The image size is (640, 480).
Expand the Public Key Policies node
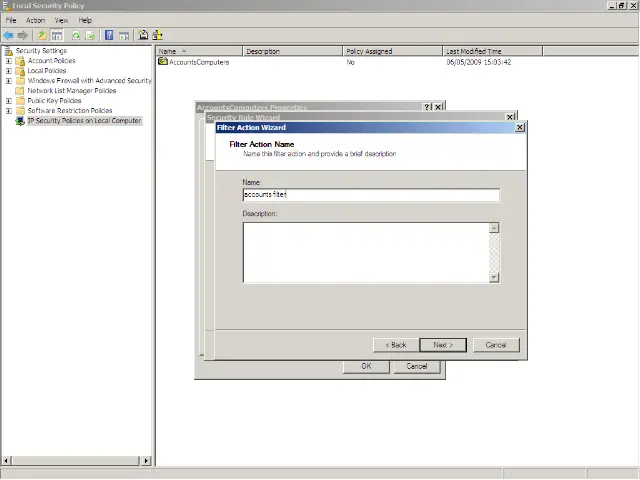click(x=9, y=101)
